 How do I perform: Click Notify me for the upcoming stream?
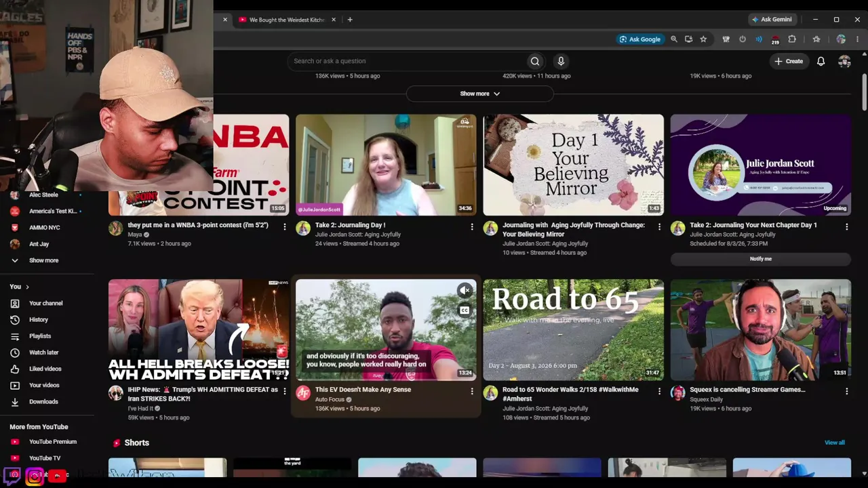coord(761,259)
